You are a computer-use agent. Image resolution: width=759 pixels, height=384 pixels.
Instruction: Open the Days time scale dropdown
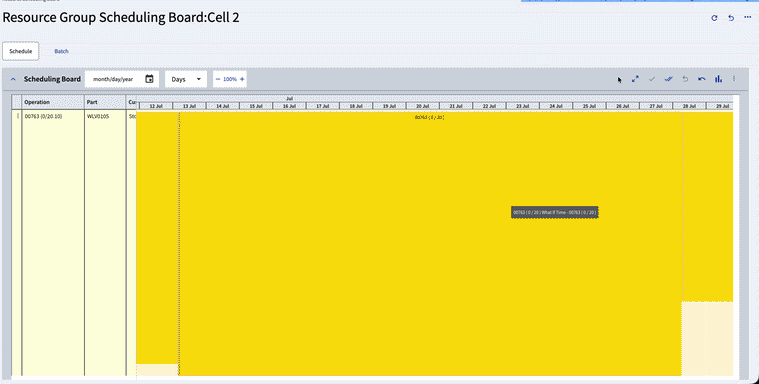186,79
